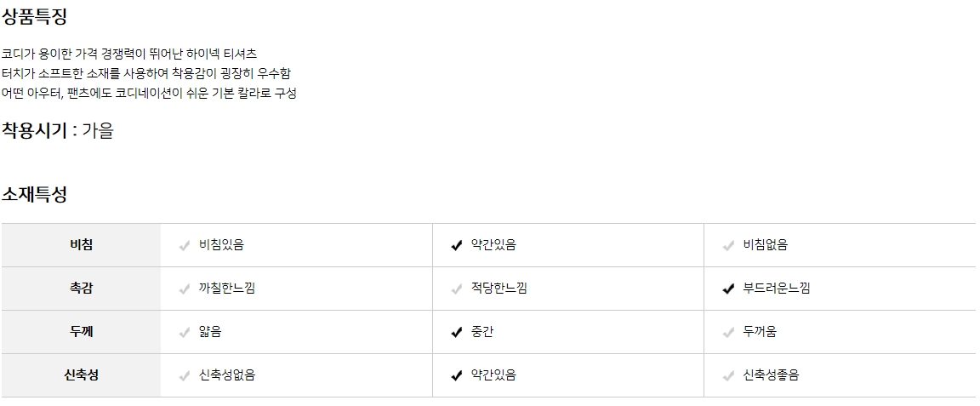Click the 소재특성 section heading

35,195
